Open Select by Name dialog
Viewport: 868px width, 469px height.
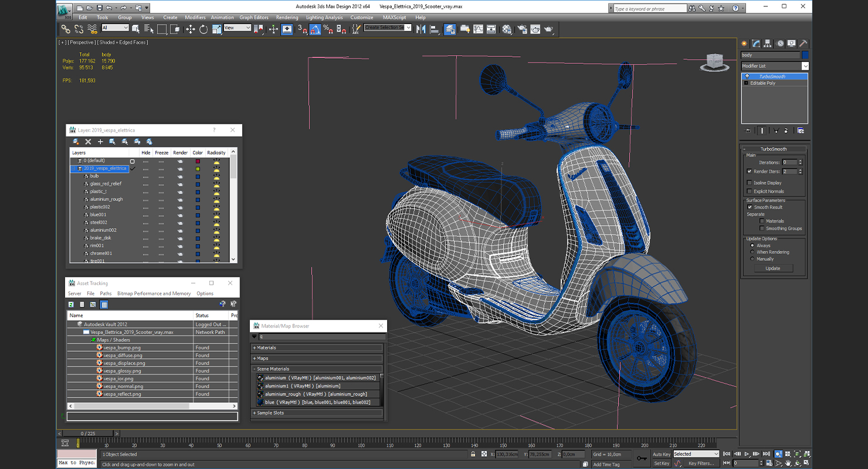(148, 29)
